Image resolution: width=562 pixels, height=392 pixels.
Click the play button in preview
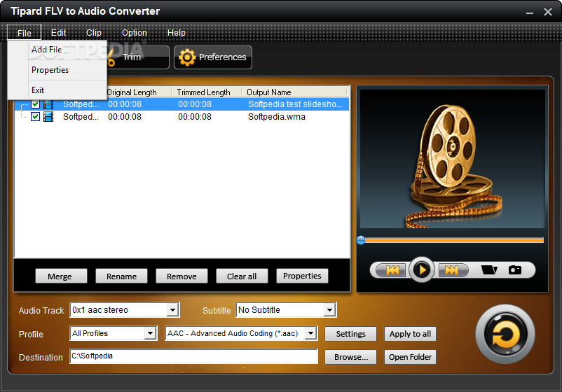coord(422,269)
